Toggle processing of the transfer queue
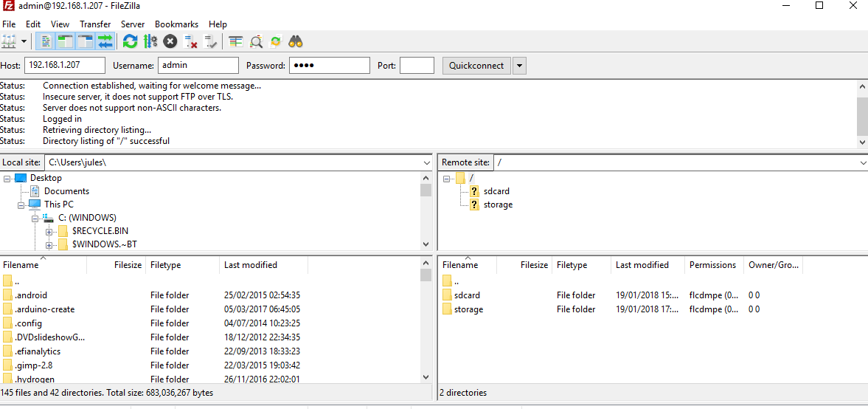This screenshot has height=409, width=868. (x=150, y=41)
